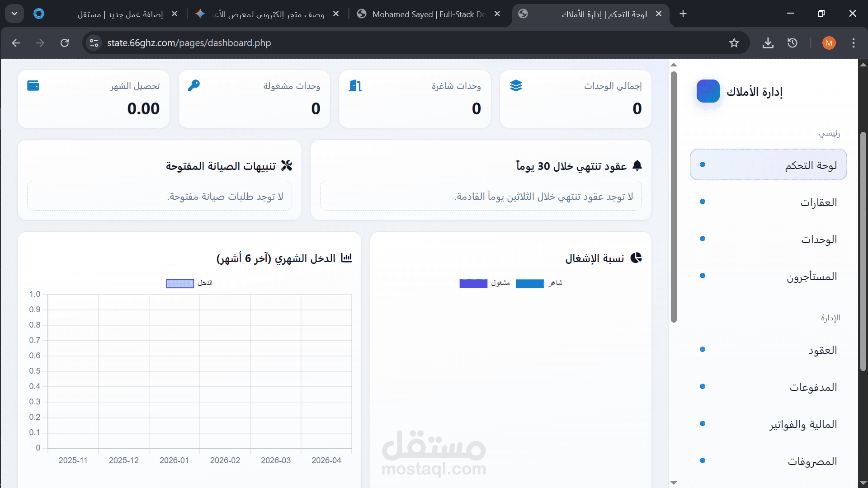Click the bell icon beside expiring contracts heading
This screenshot has width=868, height=488.
(x=637, y=165)
